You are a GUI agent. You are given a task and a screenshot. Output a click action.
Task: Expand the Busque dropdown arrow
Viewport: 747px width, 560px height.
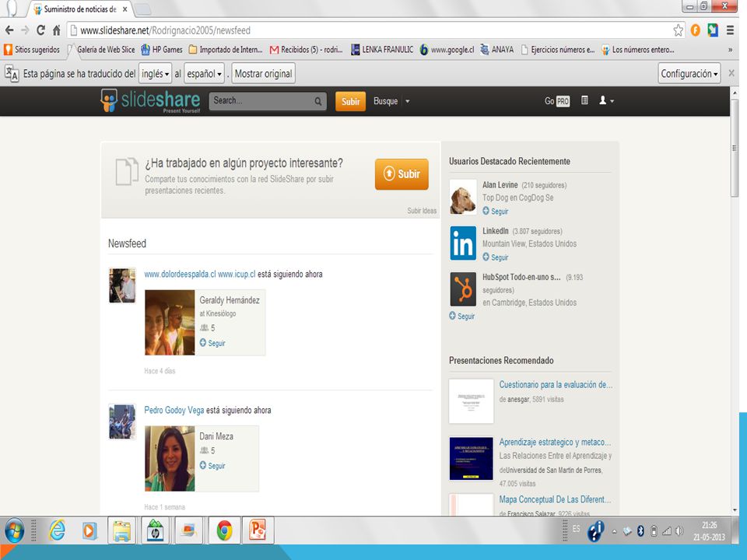(407, 101)
